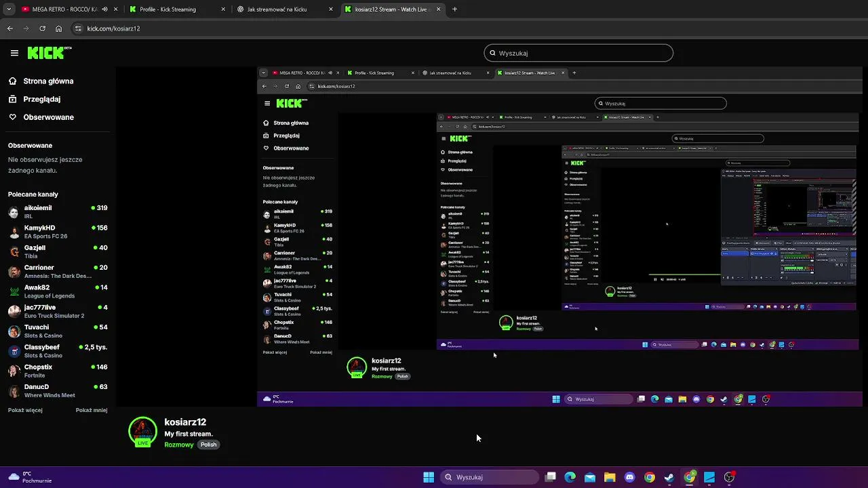Click the kosiarz12 live avatar
This screenshot has height=488, width=868.
[142, 432]
